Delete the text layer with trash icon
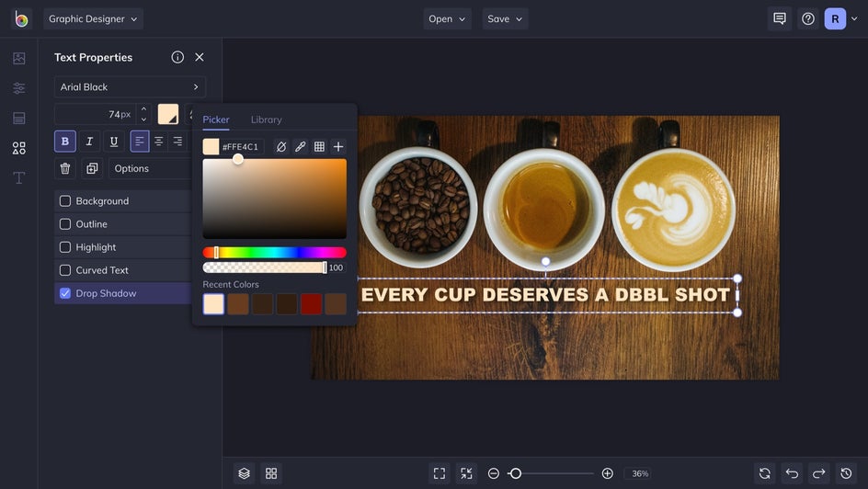868x489 pixels. click(x=64, y=168)
